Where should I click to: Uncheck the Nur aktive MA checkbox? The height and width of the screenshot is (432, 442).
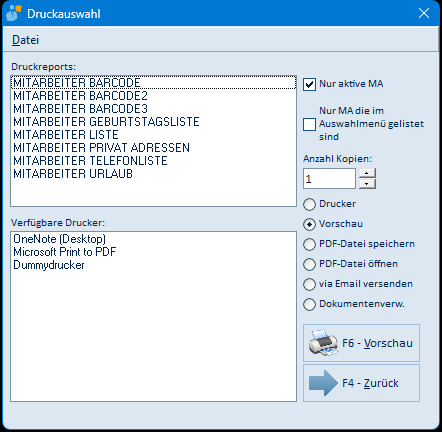pos(309,84)
